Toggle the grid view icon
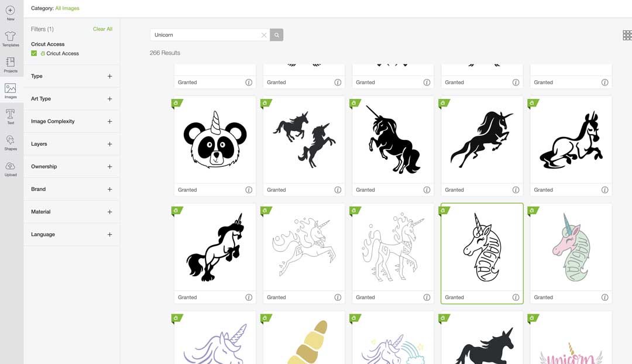Viewport: 632px width, 364px height. 627,35
